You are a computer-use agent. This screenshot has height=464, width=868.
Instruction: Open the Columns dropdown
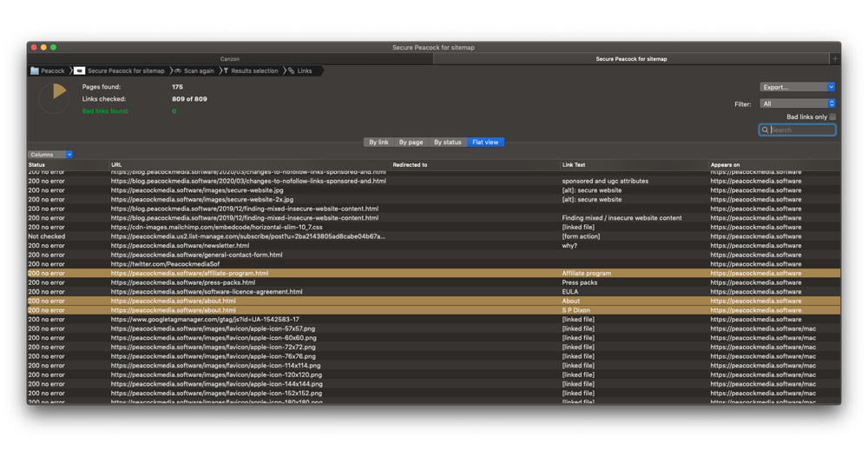coord(50,155)
